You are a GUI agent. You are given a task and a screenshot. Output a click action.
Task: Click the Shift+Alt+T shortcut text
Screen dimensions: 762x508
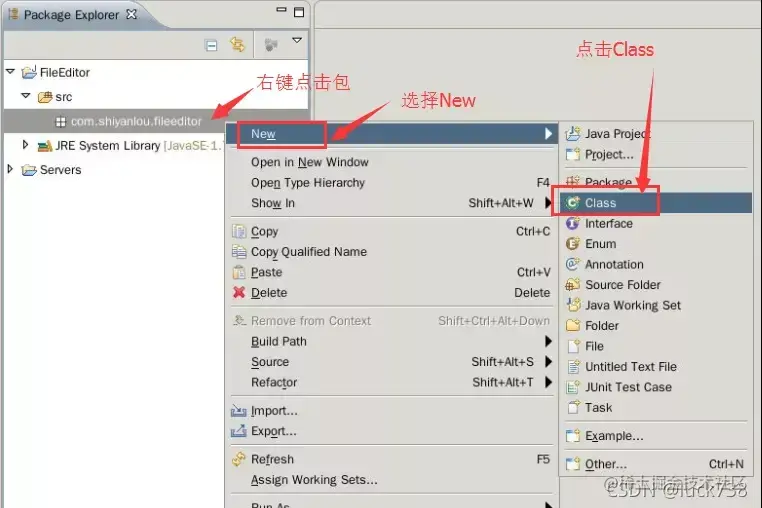coord(503,382)
